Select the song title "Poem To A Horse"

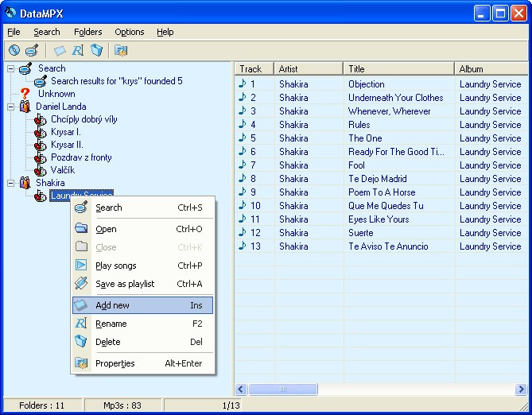click(382, 192)
